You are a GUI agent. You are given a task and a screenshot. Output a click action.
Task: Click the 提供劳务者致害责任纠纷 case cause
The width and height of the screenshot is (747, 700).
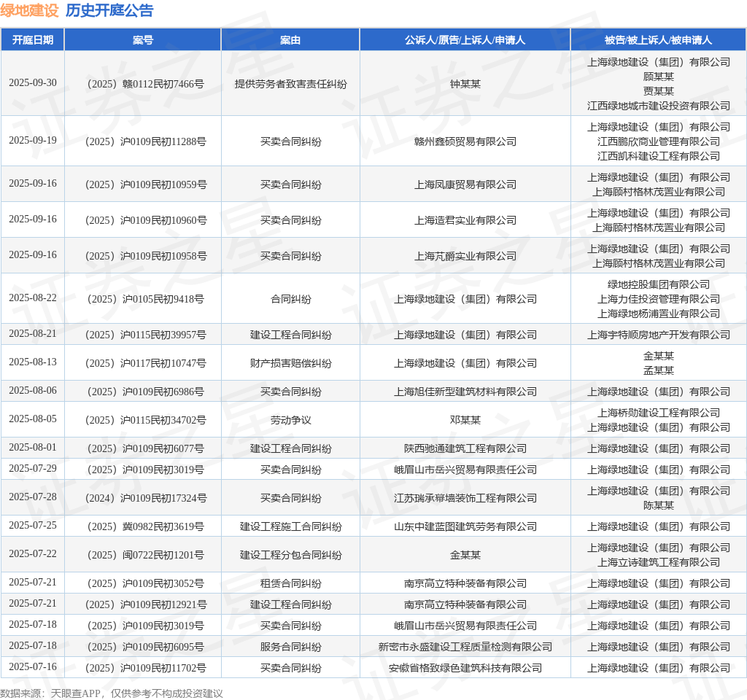(x=290, y=84)
